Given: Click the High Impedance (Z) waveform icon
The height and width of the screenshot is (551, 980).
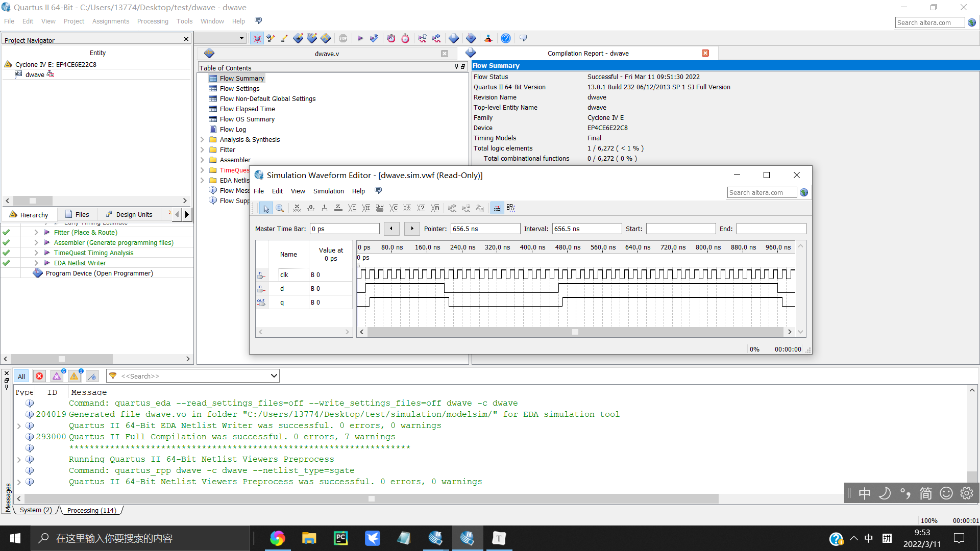Looking at the screenshot, I should tap(338, 208).
